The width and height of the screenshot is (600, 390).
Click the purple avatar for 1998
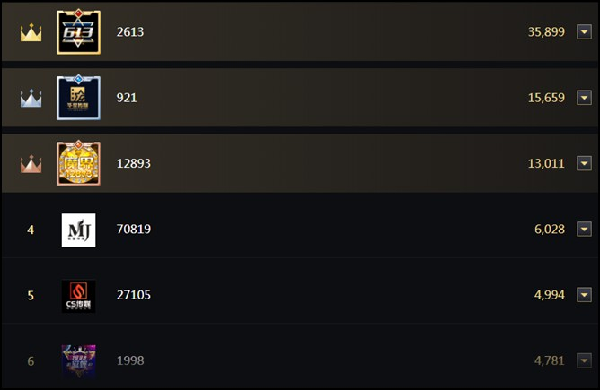tap(78, 361)
